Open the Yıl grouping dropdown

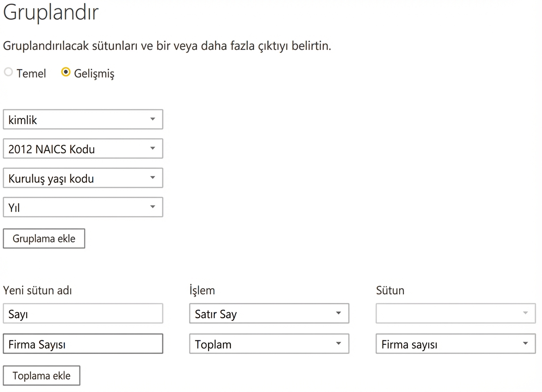click(83, 207)
